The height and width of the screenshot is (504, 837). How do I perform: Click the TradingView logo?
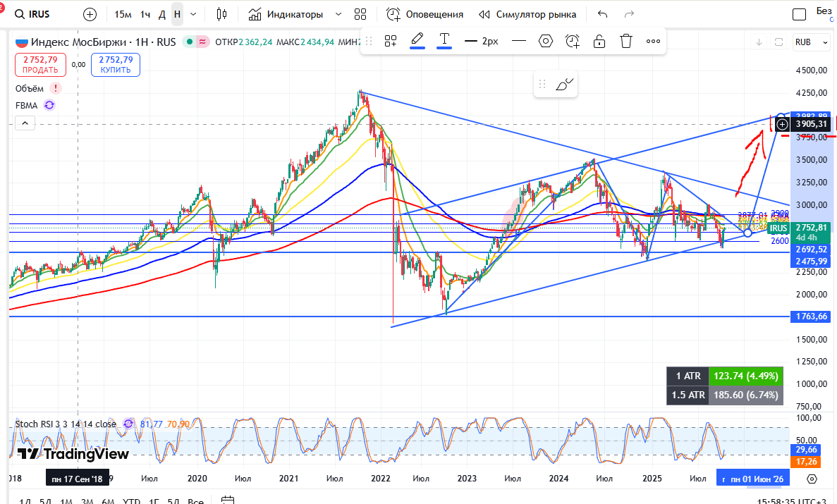[73, 454]
